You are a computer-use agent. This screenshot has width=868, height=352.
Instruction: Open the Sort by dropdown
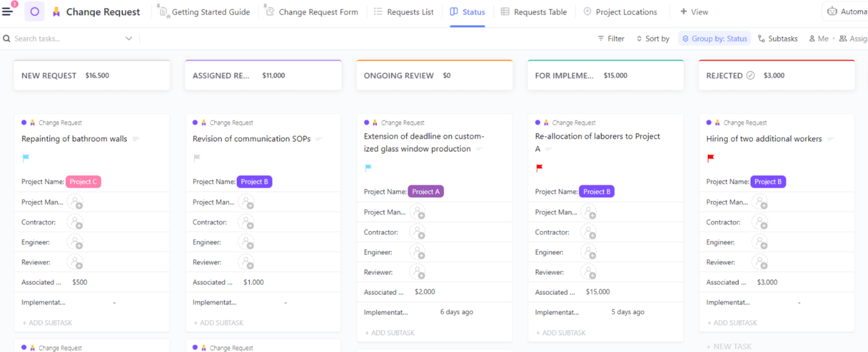click(653, 39)
